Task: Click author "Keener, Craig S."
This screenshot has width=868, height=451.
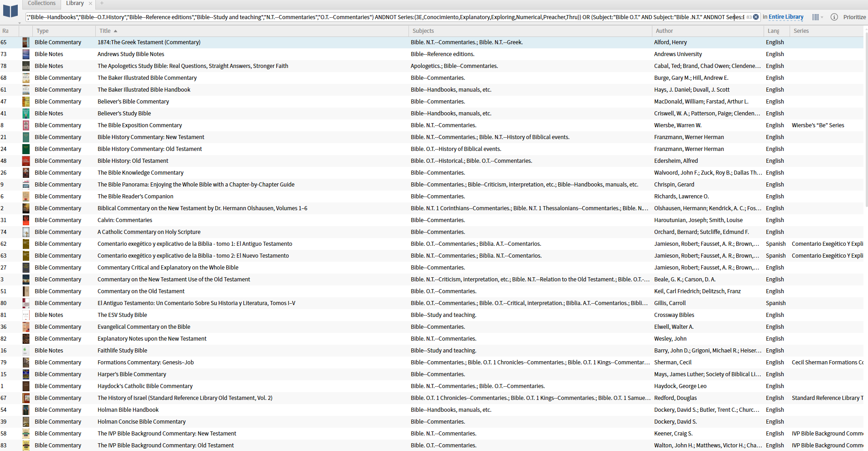Action: pos(673,434)
